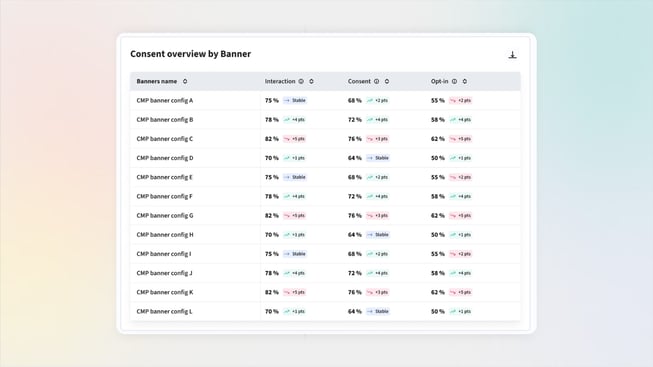Select row CMP banner config J

click(325, 273)
